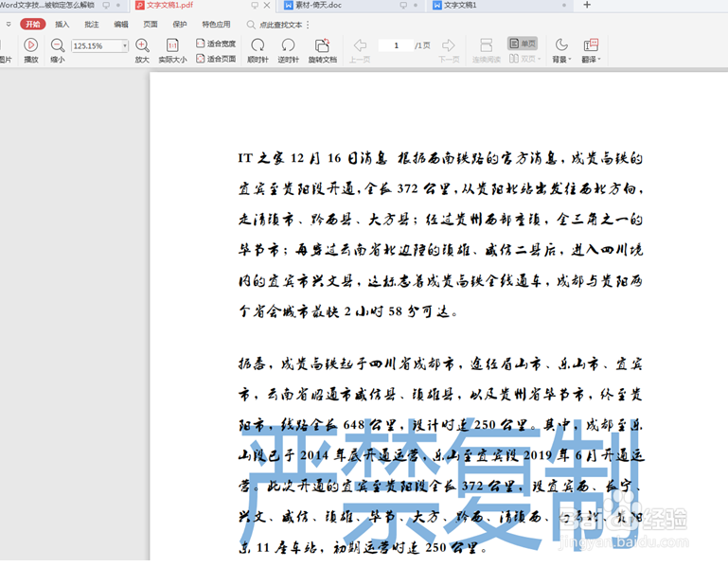728x567 pixels.
Task: Choose 适合宽度 fit width
Action: click(216, 44)
